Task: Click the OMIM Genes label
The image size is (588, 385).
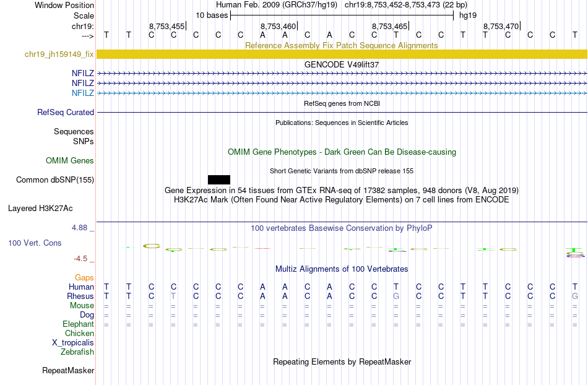Action: [x=70, y=160]
